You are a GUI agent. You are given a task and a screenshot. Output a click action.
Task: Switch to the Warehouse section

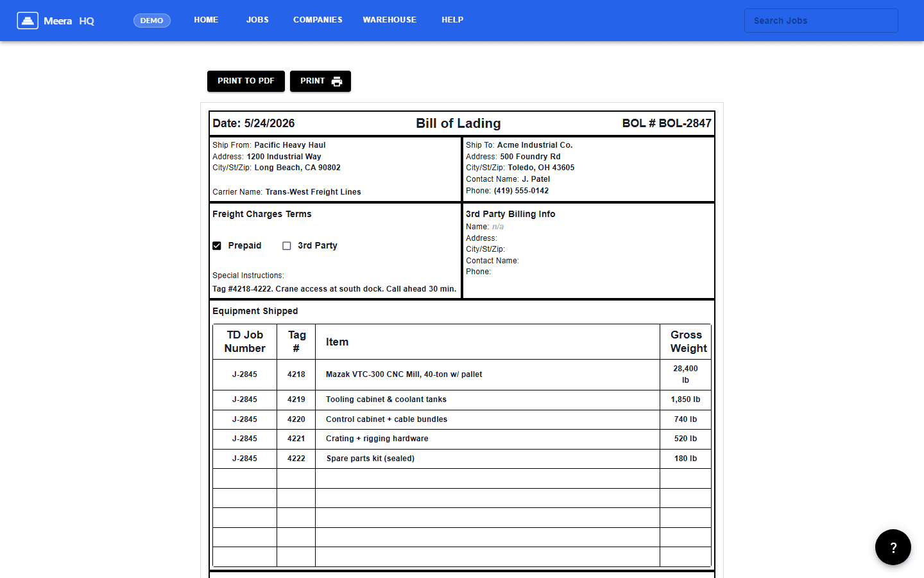[x=389, y=20]
